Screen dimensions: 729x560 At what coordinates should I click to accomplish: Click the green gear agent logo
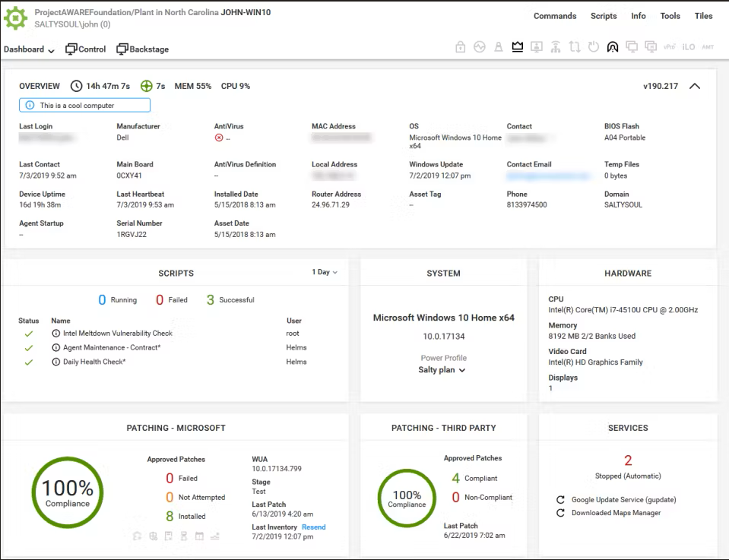[x=16, y=18]
